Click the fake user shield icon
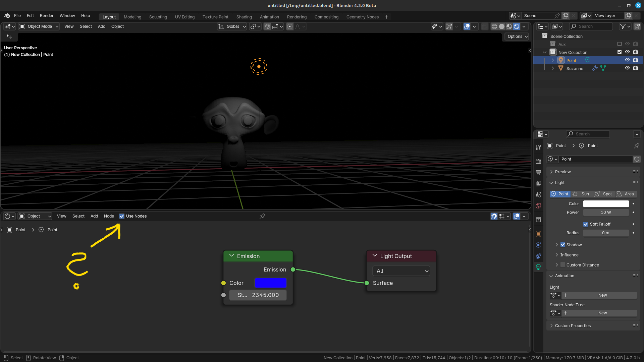Image resolution: width=644 pixels, height=362 pixels. pyautogui.click(x=637, y=159)
